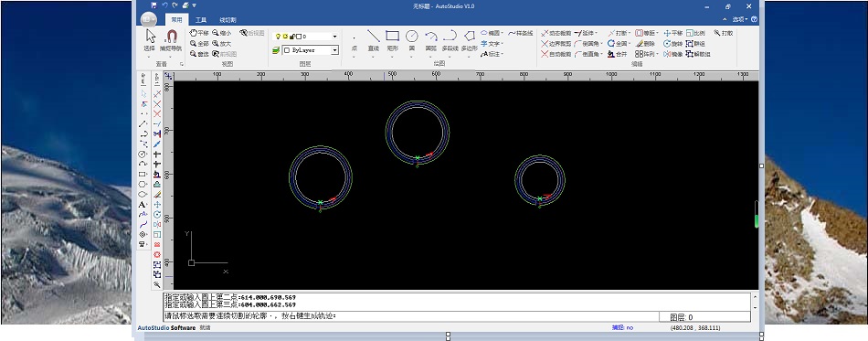Open the 线切割 ribbon tab
The height and width of the screenshot is (341, 868).
tap(228, 20)
